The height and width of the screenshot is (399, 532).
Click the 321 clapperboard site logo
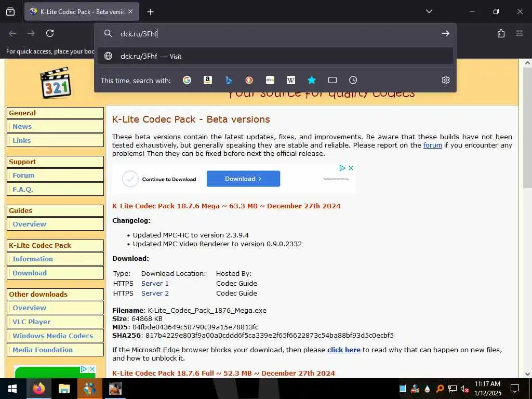click(x=55, y=83)
